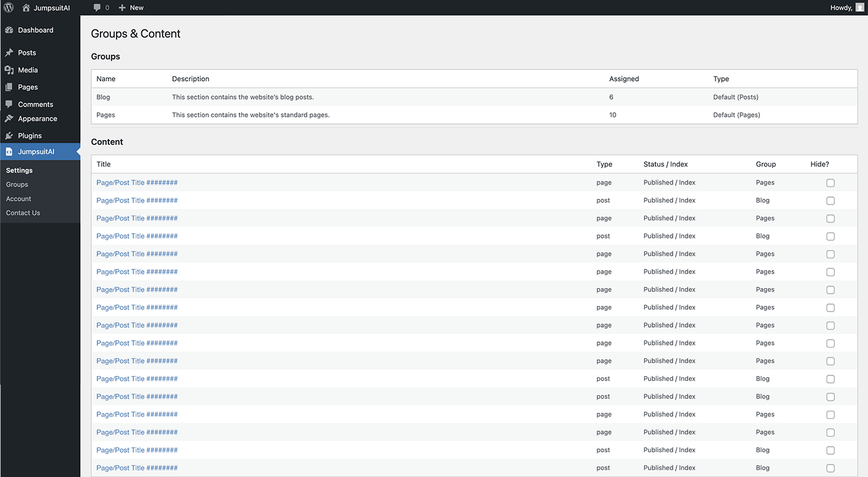Check the Hide box on the last row
The width and height of the screenshot is (868, 477).
830,468
